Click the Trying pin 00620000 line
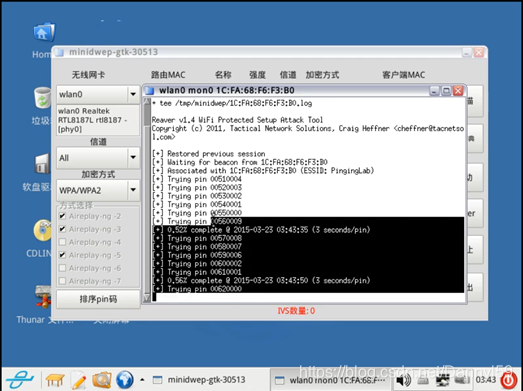This screenshot has width=523, height=391. [x=197, y=289]
